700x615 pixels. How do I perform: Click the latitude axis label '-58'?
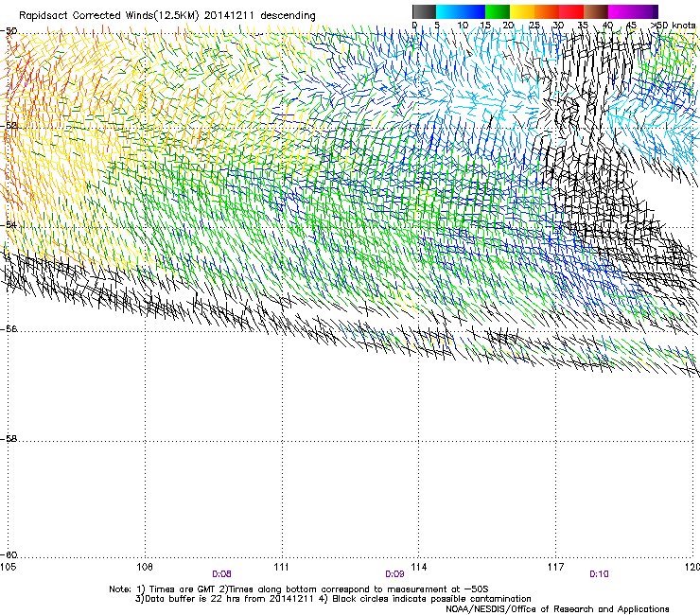[x=9, y=439]
